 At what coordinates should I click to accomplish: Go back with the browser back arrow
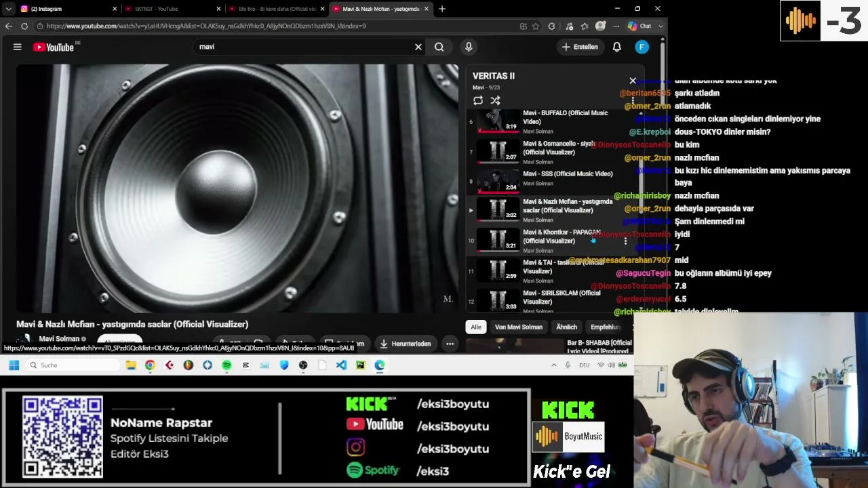(8, 26)
